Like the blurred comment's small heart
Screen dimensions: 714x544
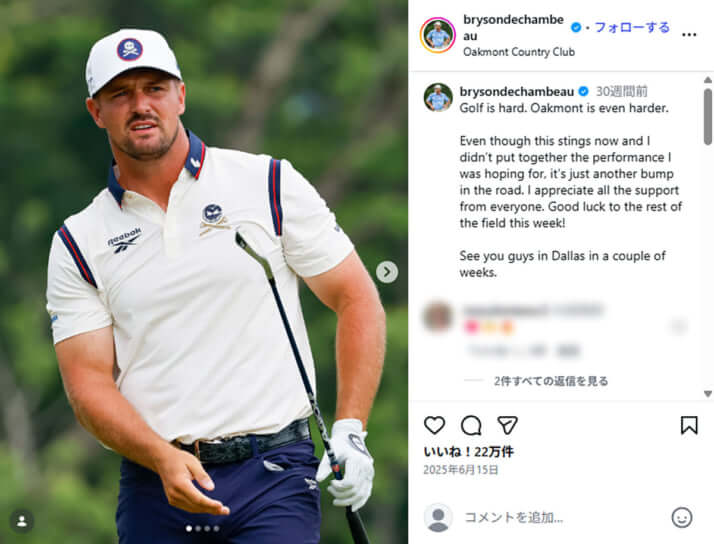(678, 326)
